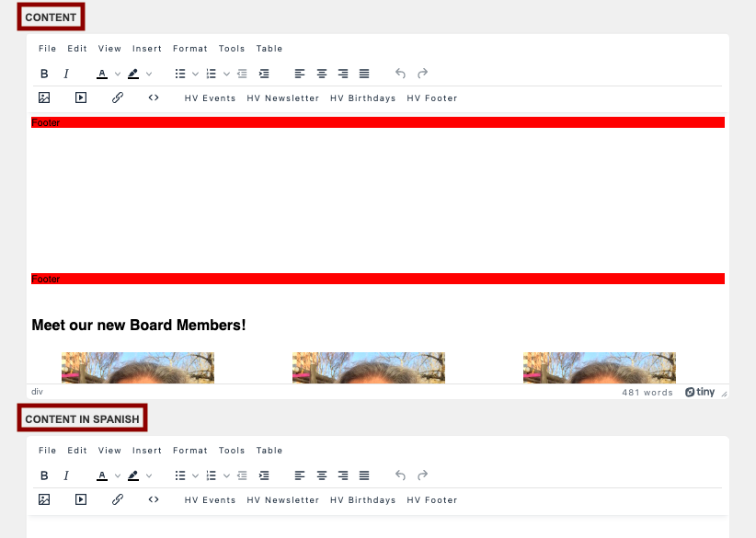
Task: Open text color dropdown in Spanish editor
Action: (x=117, y=475)
